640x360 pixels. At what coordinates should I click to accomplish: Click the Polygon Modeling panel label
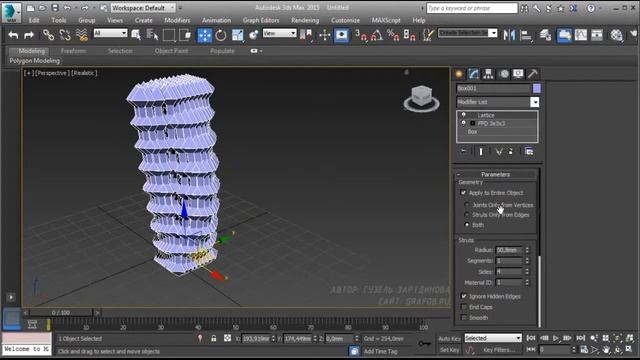pyautogui.click(x=34, y=61)
